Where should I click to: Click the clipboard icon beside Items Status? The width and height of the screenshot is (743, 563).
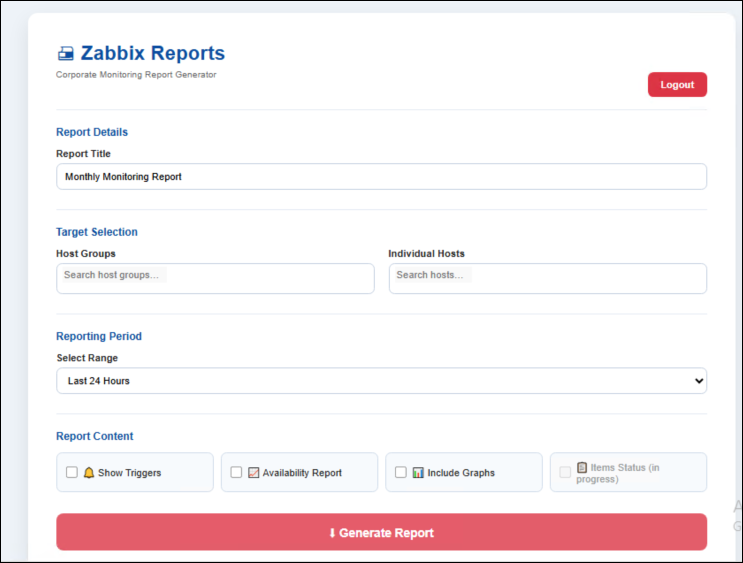coord(582,467)
